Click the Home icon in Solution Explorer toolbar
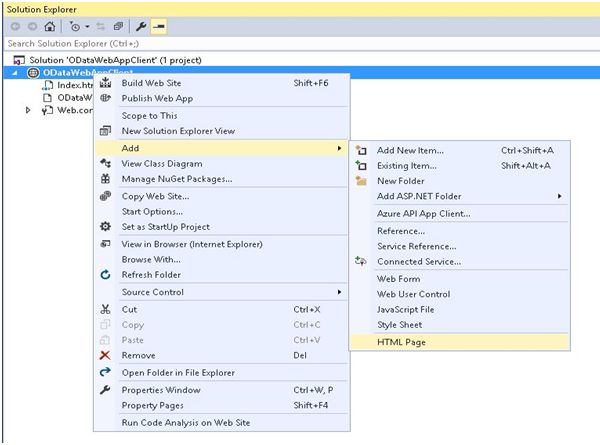The image size is (600, 445). point(50,26)
